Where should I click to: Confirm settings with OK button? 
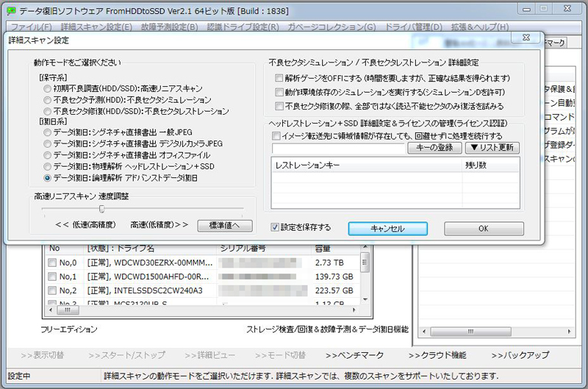click(x=484, y=229)
